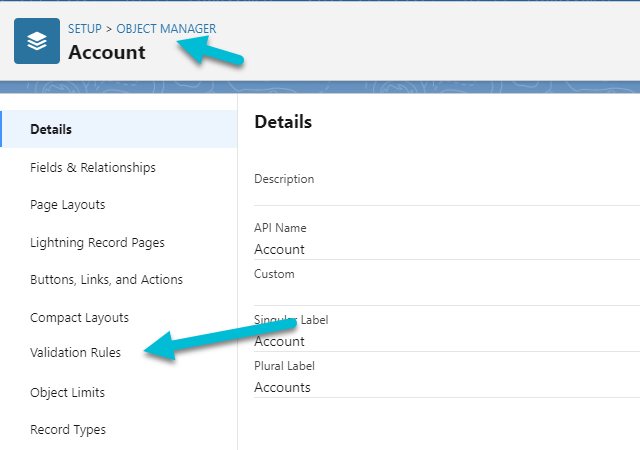640x450 pixels.
Task: Select the Details sidebar item
Action: point(119,129)
